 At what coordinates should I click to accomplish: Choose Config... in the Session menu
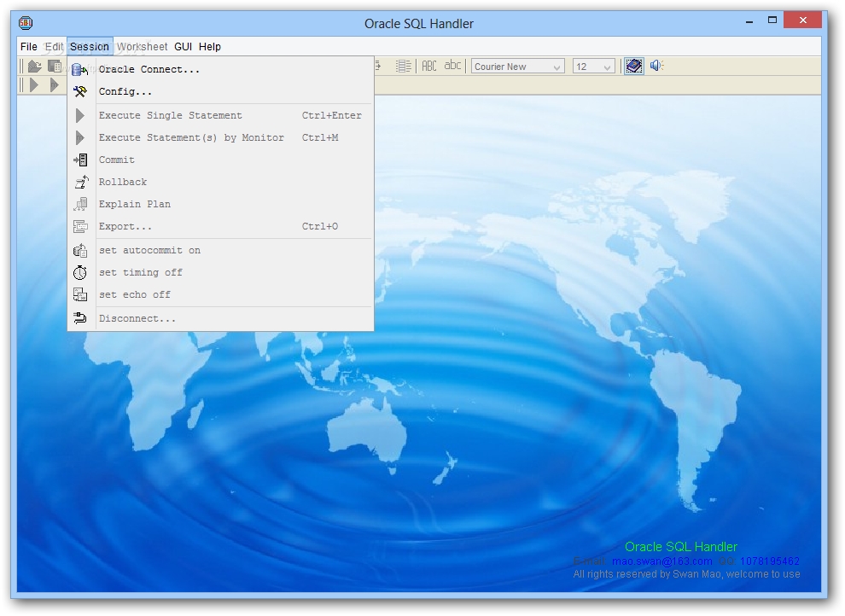(220, 91)
